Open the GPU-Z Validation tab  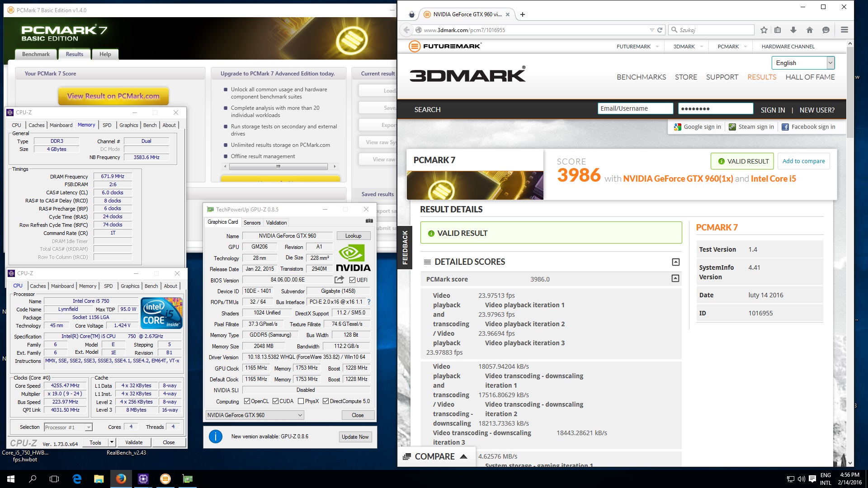276,223
